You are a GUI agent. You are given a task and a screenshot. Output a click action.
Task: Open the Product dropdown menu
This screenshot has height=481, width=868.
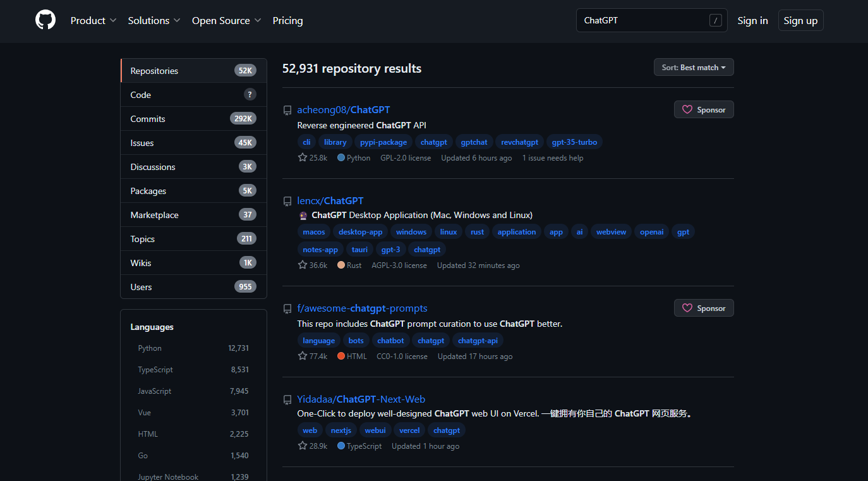[x=93, y=20]
